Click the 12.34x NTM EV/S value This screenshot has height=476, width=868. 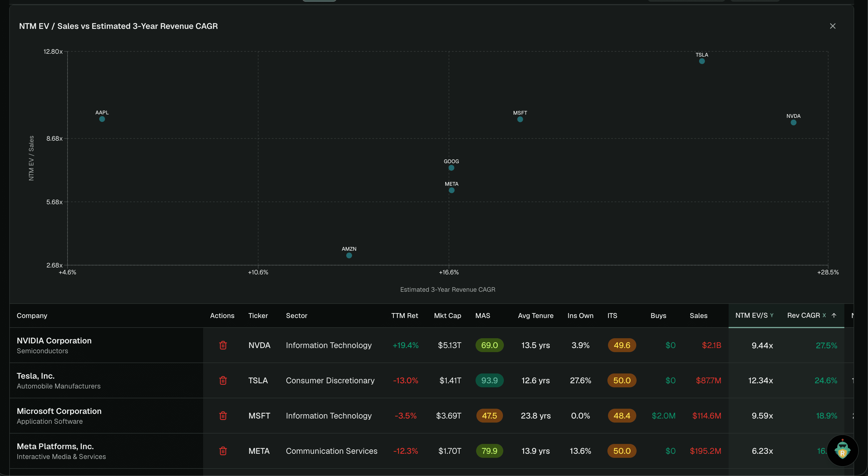(x=760, y=380)
